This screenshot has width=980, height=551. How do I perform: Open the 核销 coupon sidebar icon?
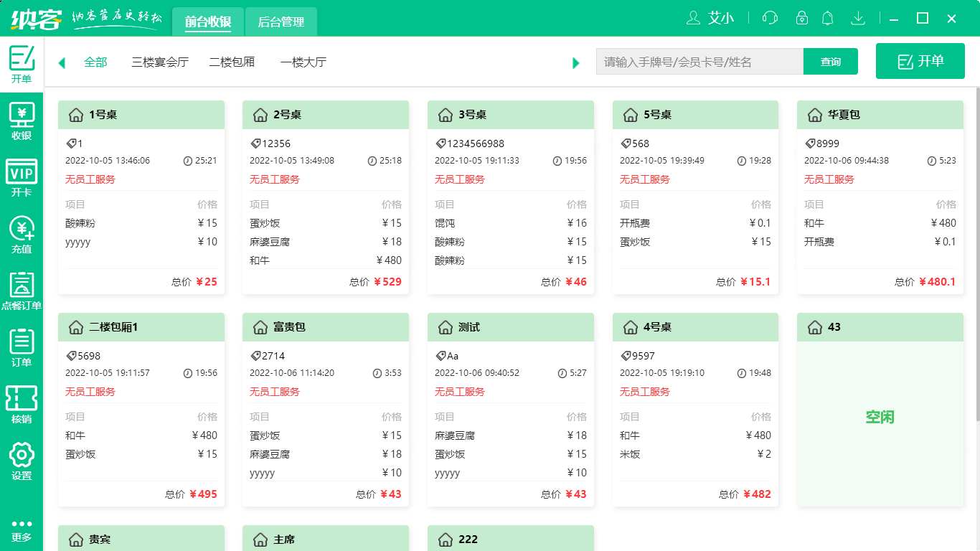tap(22, 405)
